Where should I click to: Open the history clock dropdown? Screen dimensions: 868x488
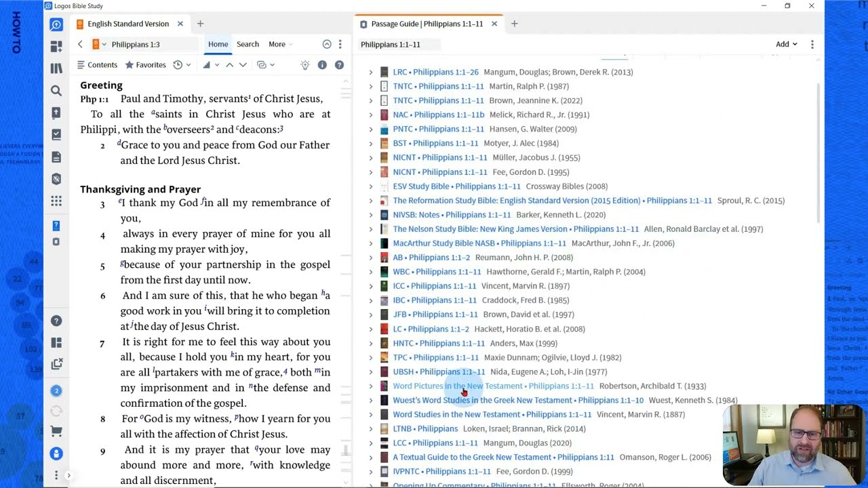point(182,65)
